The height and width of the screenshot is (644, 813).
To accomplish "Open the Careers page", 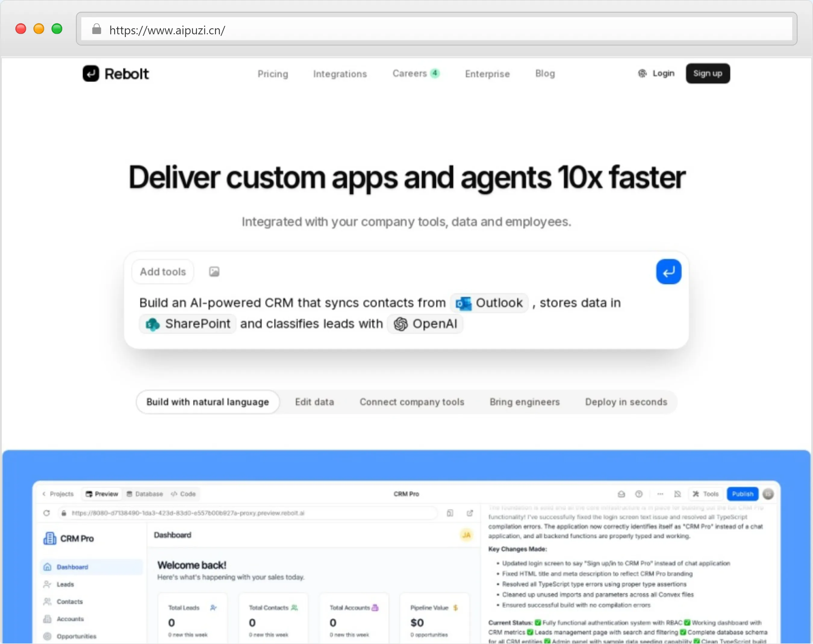I will (416, 73).
